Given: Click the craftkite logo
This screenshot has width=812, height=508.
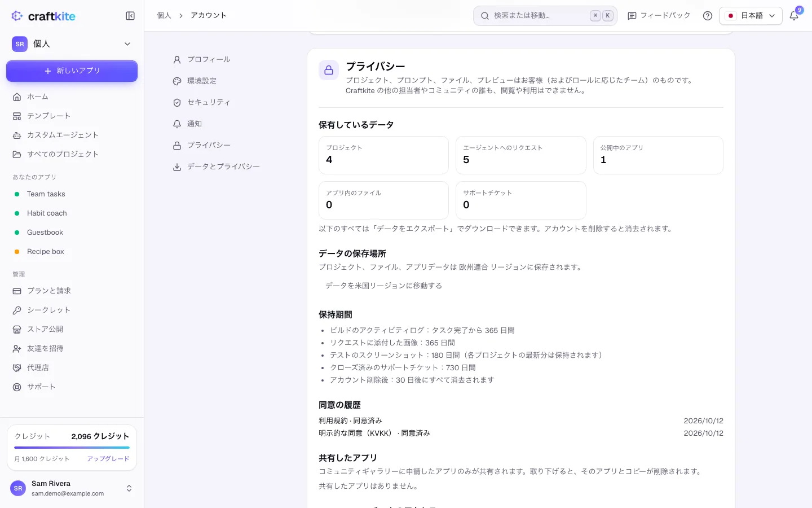Looking at the screenshot, I should click(x=43, y=16).
